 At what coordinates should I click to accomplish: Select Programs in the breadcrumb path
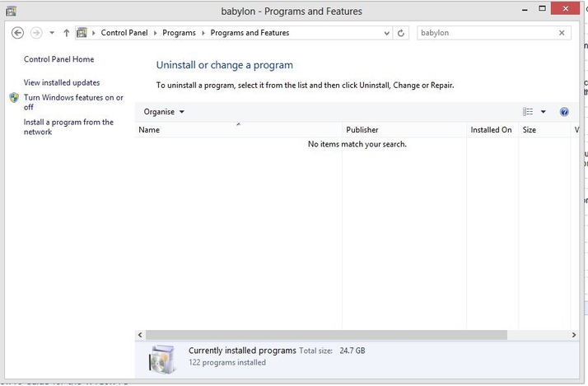[179, 33]
